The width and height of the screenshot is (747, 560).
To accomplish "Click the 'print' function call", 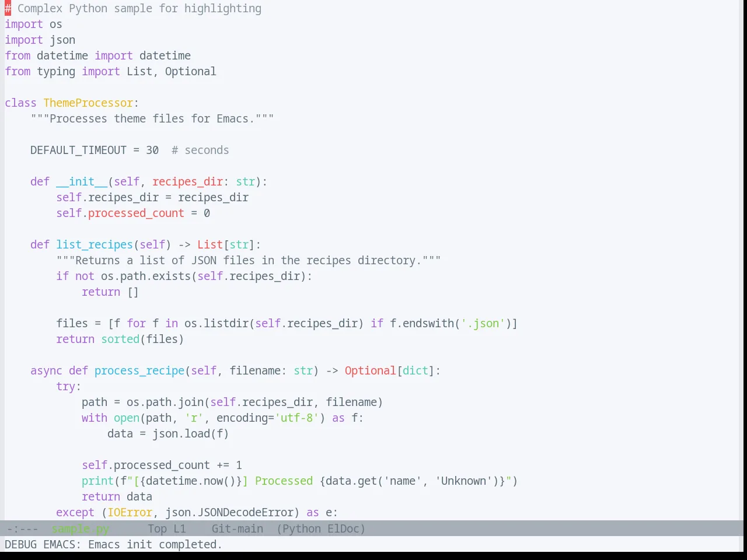I will tap(97, 481).
